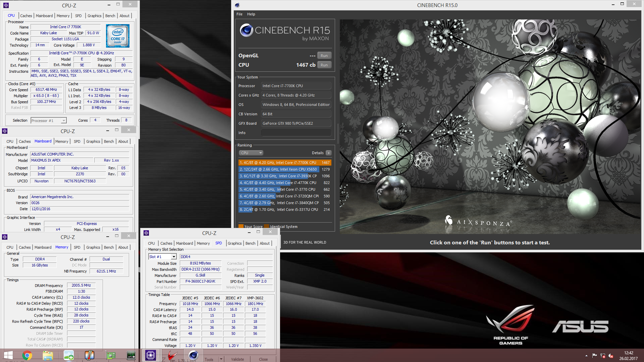Open the Windows Start button
The image size is (644, 362).
8,356
